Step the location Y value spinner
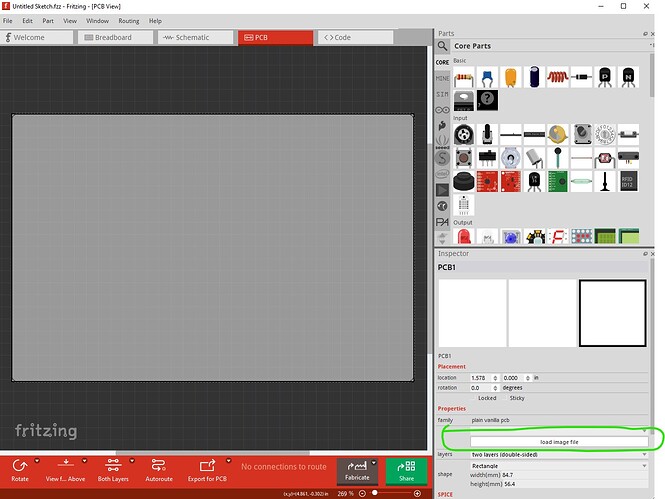Image resolution: width=665 pixels, height=499 pixels. point(528,378)
